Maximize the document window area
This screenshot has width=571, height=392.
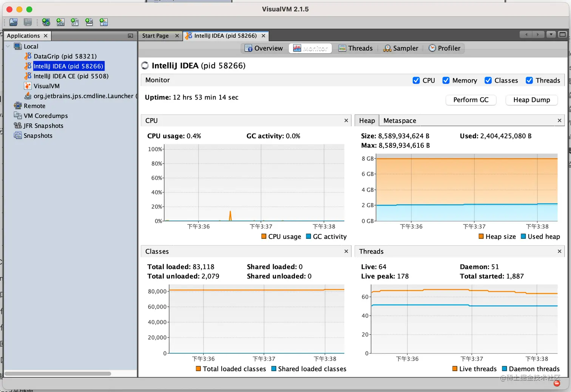[562, 34]
